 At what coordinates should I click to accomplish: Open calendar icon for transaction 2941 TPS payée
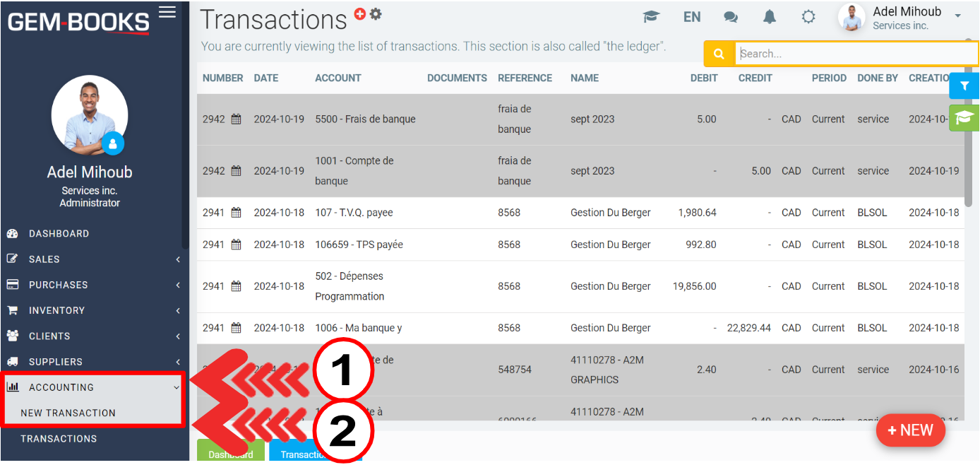[x=236, y=245]
